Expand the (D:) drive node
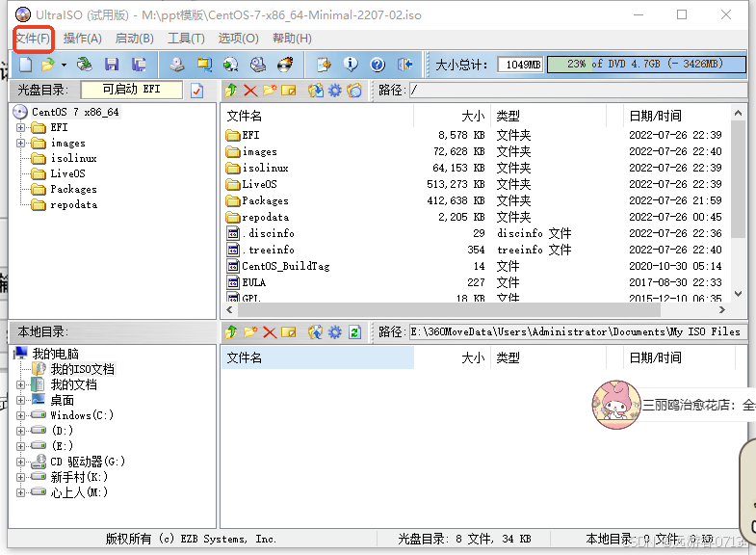The image size is (756, 555). click(20, 431)
